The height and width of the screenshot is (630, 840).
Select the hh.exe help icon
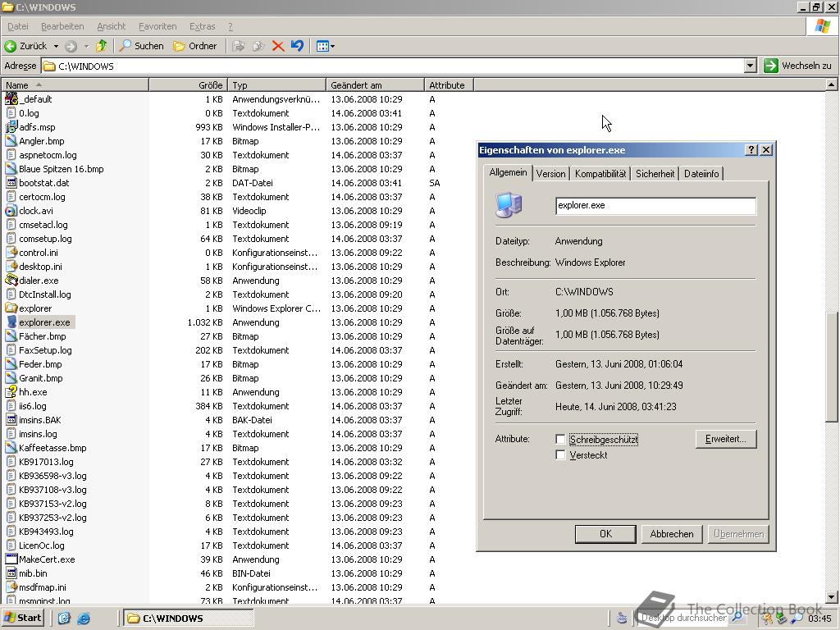pos(11,391)
